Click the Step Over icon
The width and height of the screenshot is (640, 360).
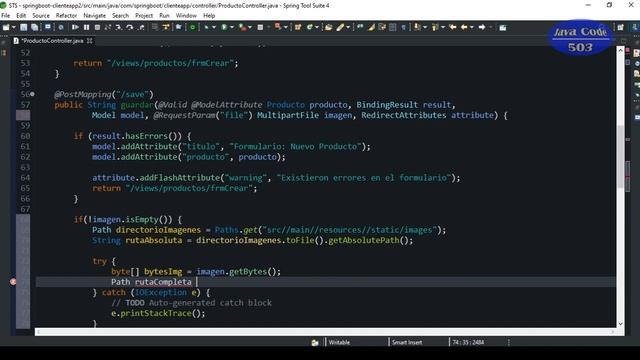(130, 27)
